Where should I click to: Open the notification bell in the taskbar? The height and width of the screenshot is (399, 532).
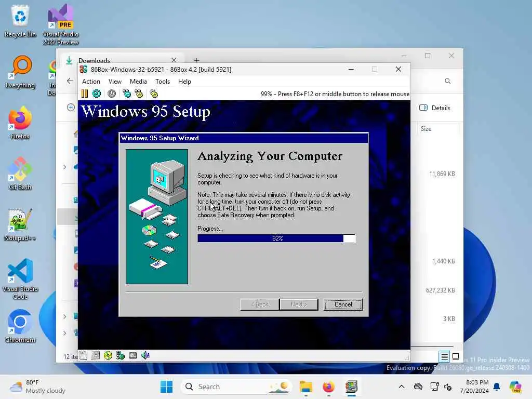click(x=497, y=387)
